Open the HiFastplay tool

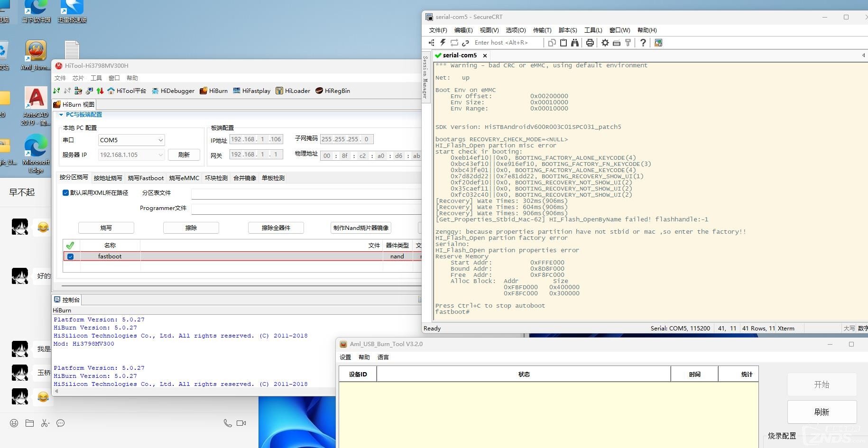pos(252,91)
